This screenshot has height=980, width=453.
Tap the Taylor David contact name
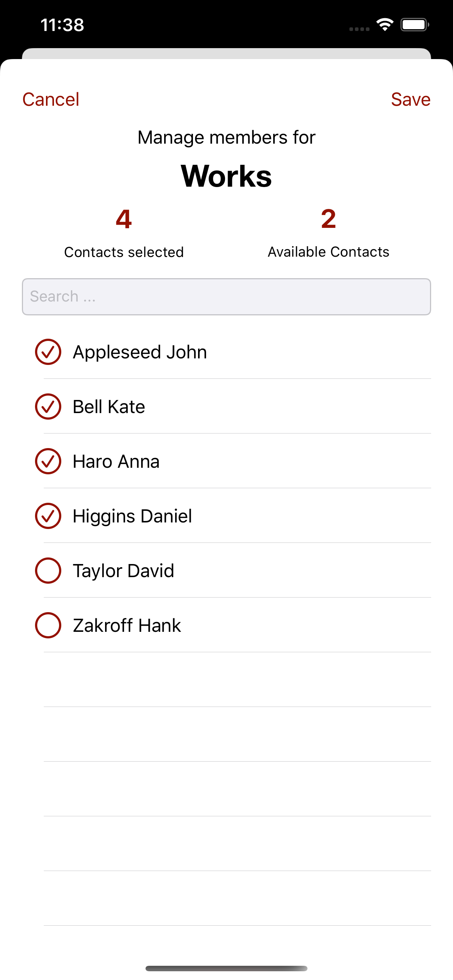(123, 571)
